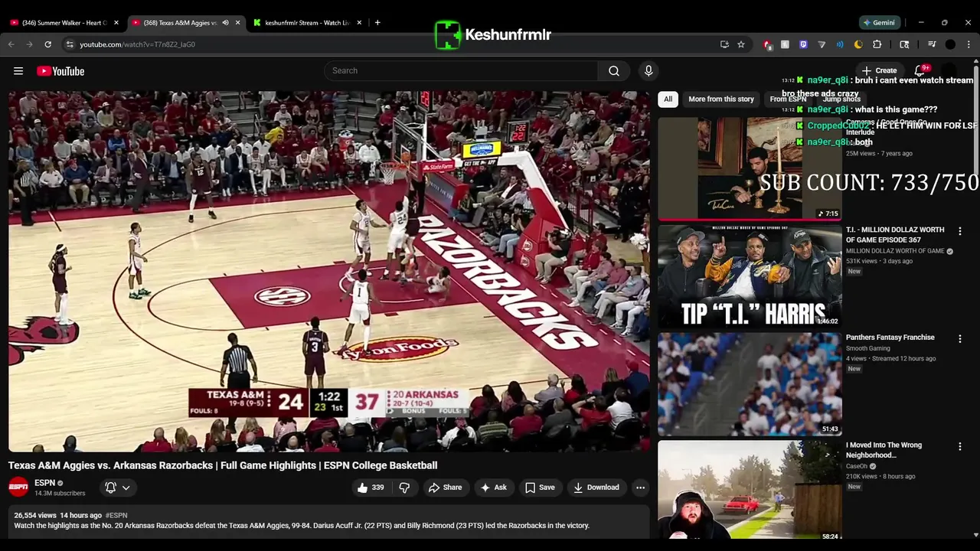Open the ESPN channel avatar
Image resolution: width=980 pixels, height=551 pixels.
18,487
